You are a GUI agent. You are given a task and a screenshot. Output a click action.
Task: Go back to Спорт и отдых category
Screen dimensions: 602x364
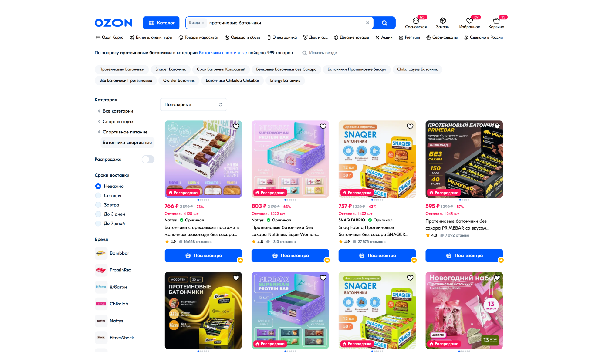tap(118, 121)
